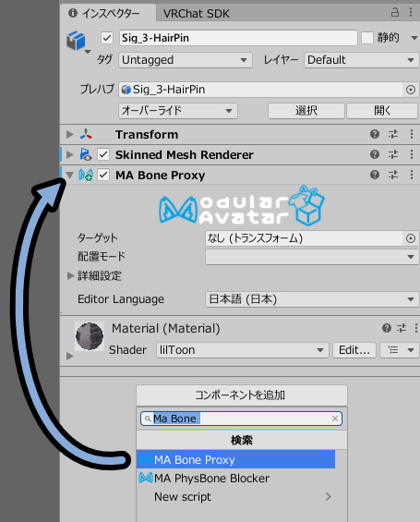Enable the 静的 static checkbox
The image size is (420, 522).
pyautogui.click(x=367, y=38)
